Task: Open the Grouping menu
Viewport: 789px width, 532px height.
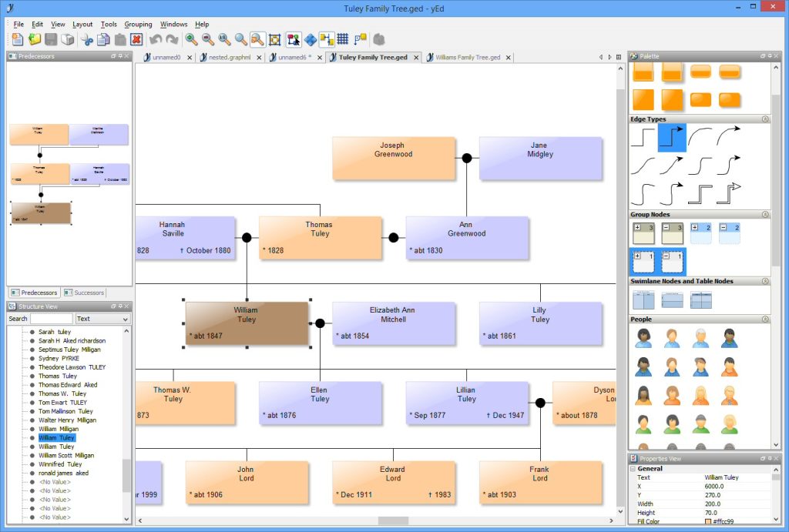Action: (x=138, y=24)
